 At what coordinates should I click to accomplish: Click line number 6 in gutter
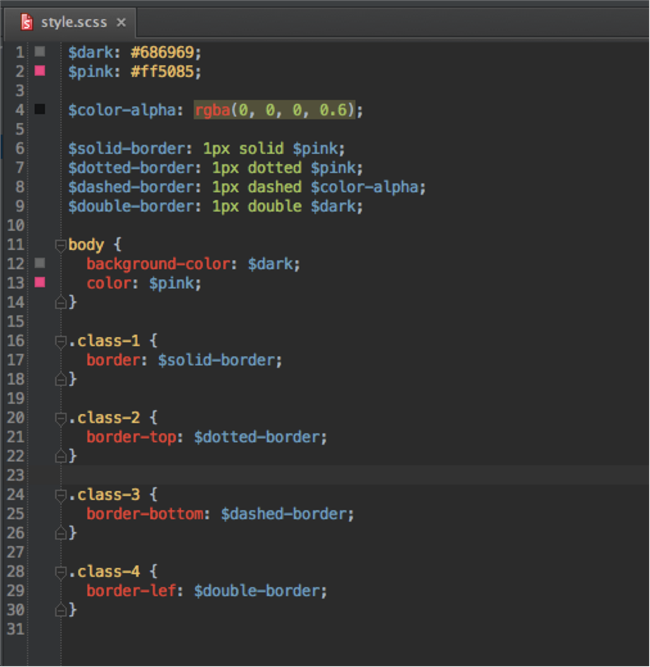click(20, 148)
